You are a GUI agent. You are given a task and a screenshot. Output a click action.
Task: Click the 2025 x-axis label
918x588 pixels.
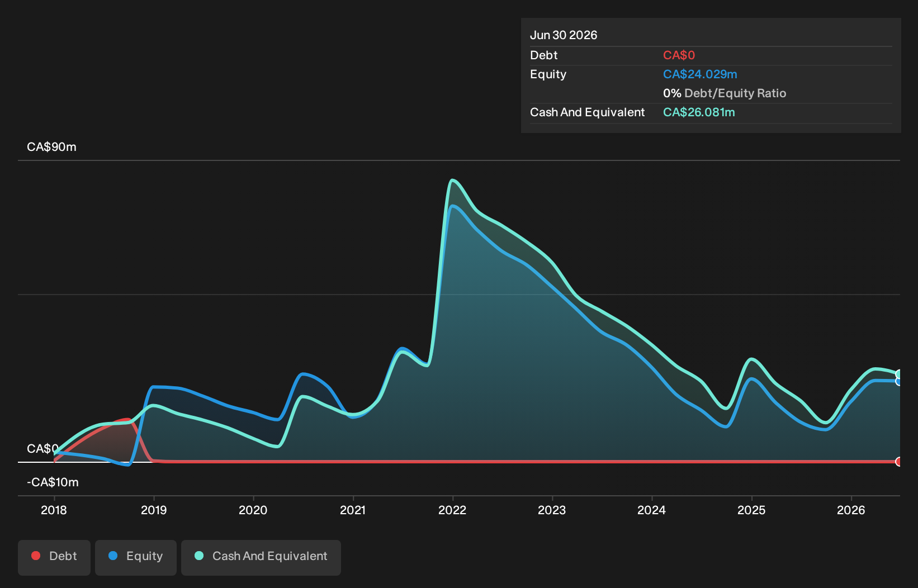(751, 510)
